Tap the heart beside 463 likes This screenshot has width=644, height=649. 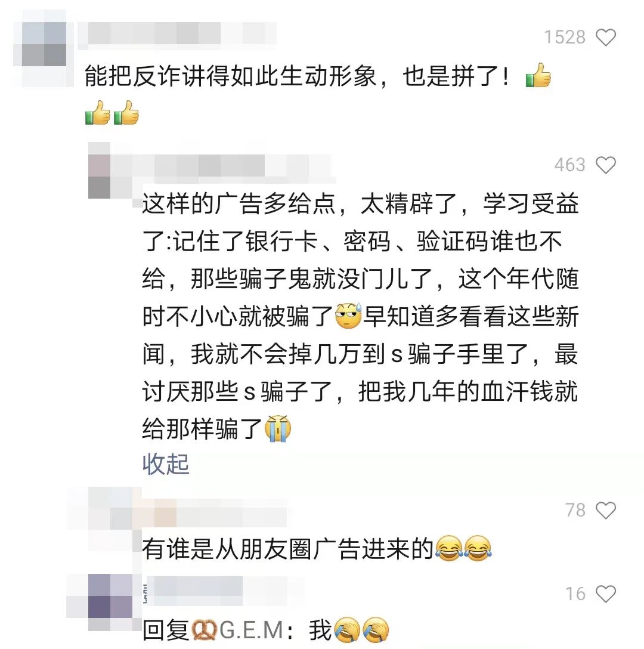click(606, 165)
